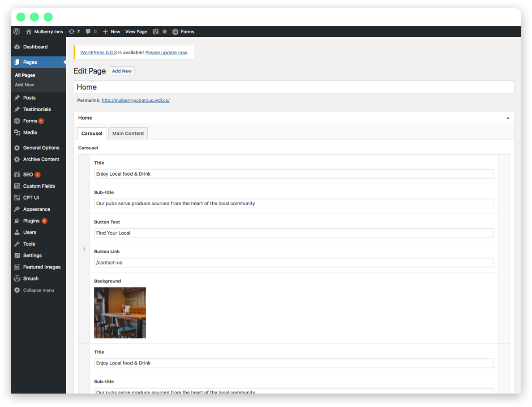Click the second Title field in the Carousel
Viewport: 532px width, 407px height.
coord(294,363)
